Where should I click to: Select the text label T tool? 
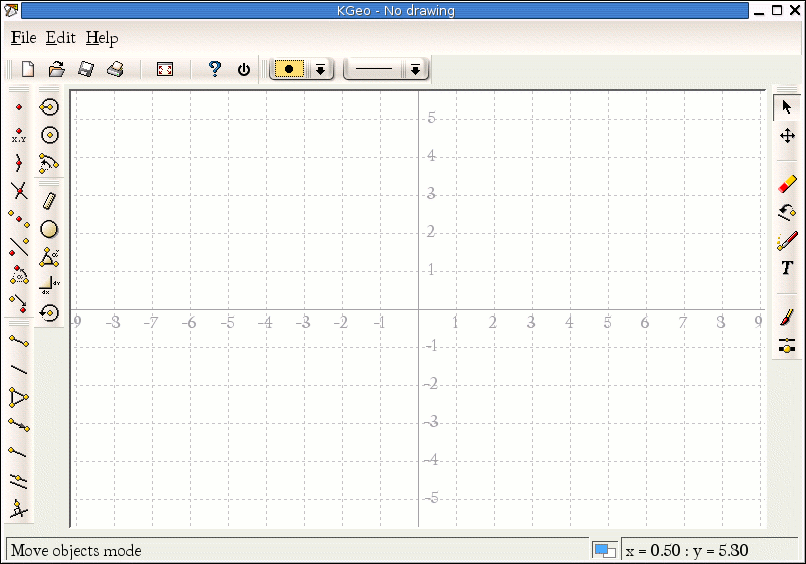(787, 268)
